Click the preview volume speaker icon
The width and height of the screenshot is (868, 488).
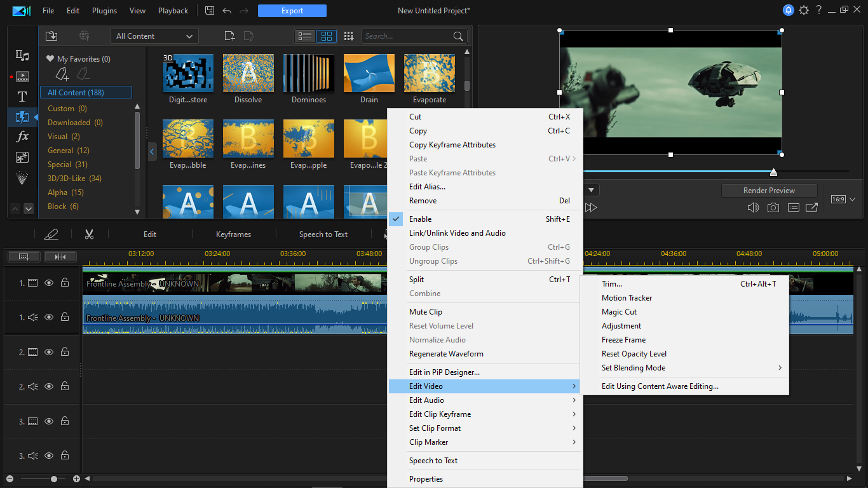click(753, 208)
